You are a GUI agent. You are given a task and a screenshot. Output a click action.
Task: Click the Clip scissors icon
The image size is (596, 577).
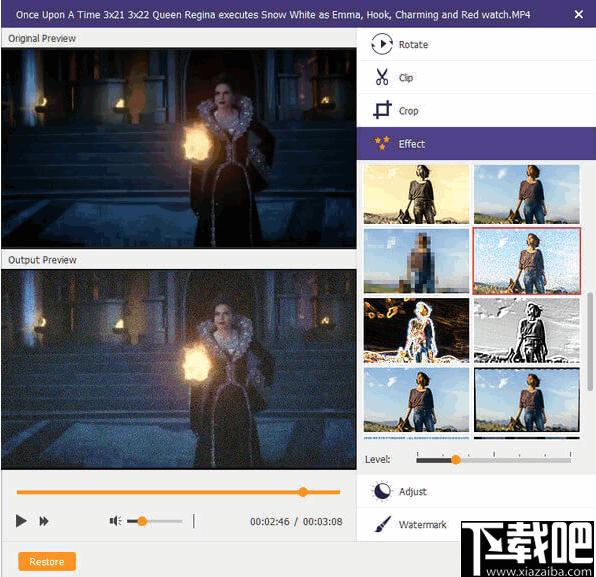[382, 77]
